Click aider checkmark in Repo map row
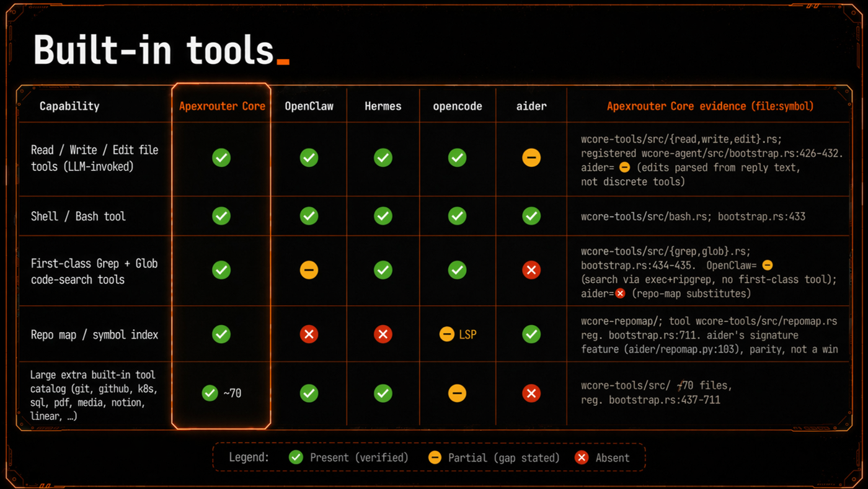 click(x=531, y=334)
